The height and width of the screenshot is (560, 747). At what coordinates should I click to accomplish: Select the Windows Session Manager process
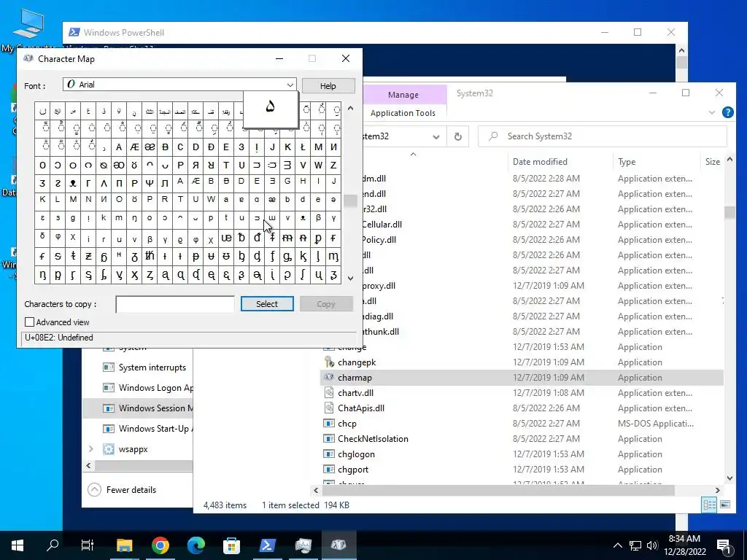click(138, 408)
